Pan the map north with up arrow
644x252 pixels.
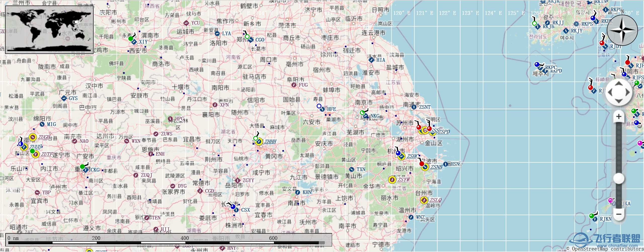click(619, 84)
